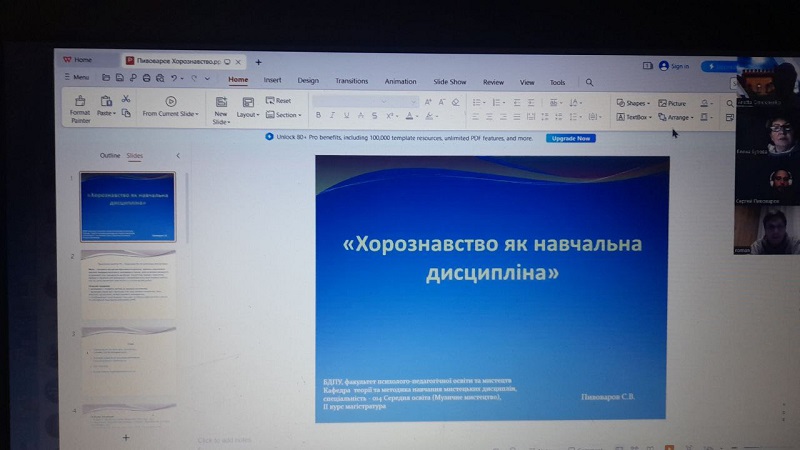Viewport: 800px width, 450px height.
Task: Click the Text Shadow S icon
Action: point(374,116)
